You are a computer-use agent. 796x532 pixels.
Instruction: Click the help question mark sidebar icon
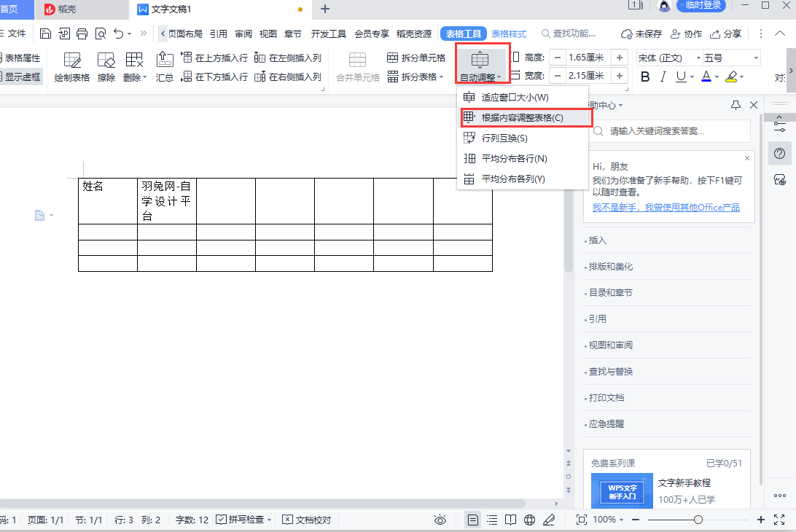780,154
